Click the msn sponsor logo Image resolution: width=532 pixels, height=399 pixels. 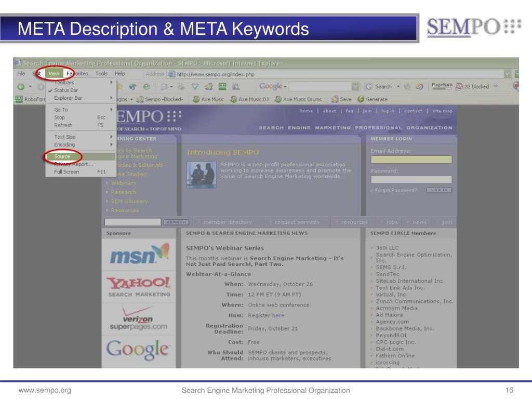139,255
